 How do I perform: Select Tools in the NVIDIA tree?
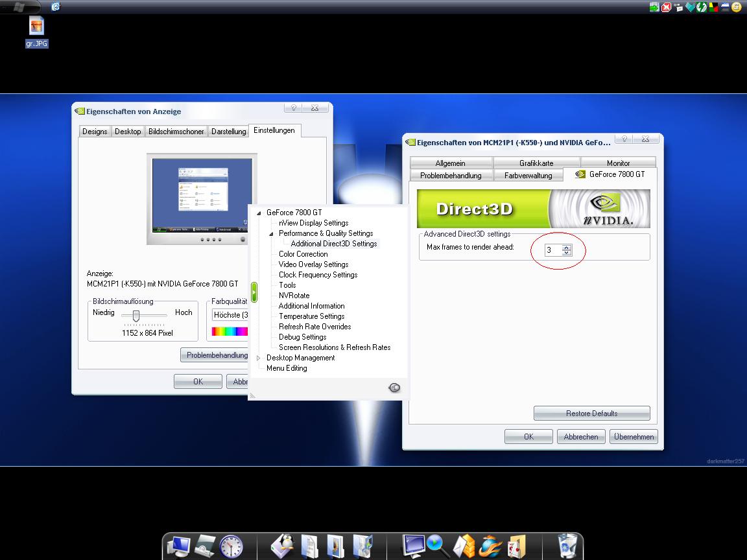(x=287, y=285)
